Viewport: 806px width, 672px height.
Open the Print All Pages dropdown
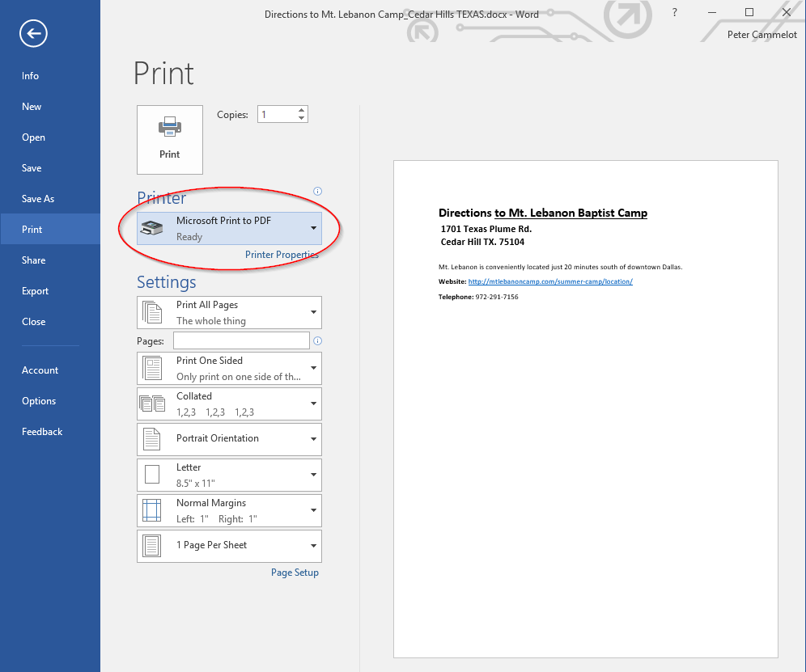(313, 312)
